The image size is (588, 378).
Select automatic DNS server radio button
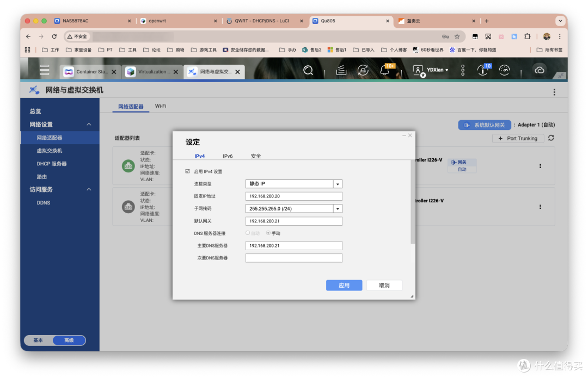tap(248, 233)
